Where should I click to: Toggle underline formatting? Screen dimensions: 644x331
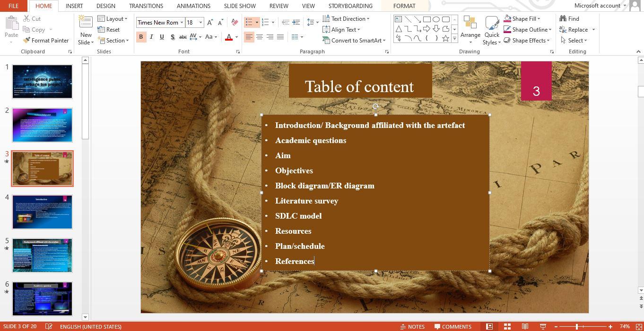(x=161, y=37)
